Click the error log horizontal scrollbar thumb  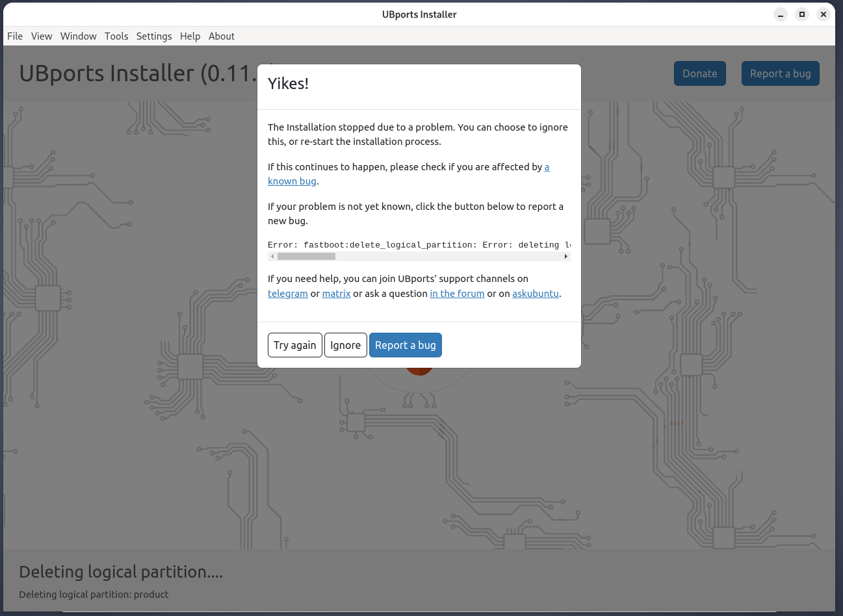point(306,257)
